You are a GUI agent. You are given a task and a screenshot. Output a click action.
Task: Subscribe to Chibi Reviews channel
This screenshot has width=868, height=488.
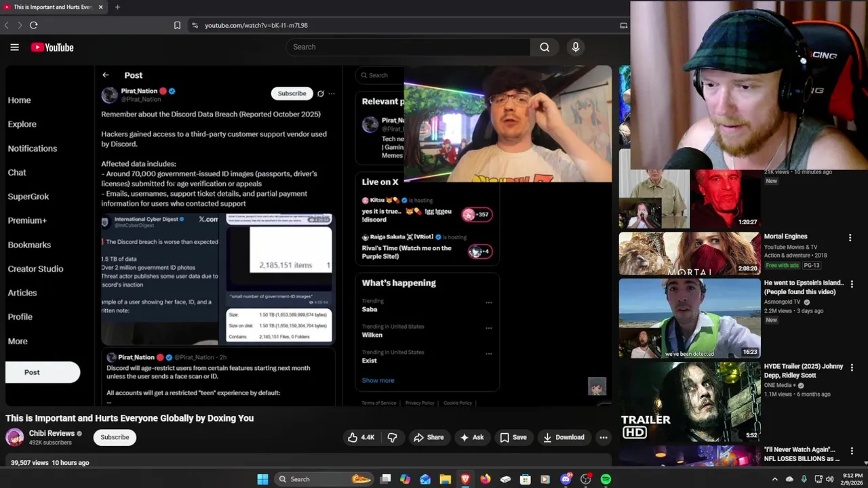tap(115, 437)
